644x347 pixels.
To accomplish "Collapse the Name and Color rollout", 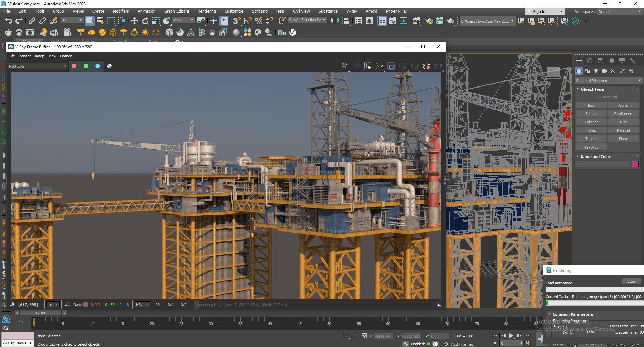I will pyautogui.click(x=595, y=157).
